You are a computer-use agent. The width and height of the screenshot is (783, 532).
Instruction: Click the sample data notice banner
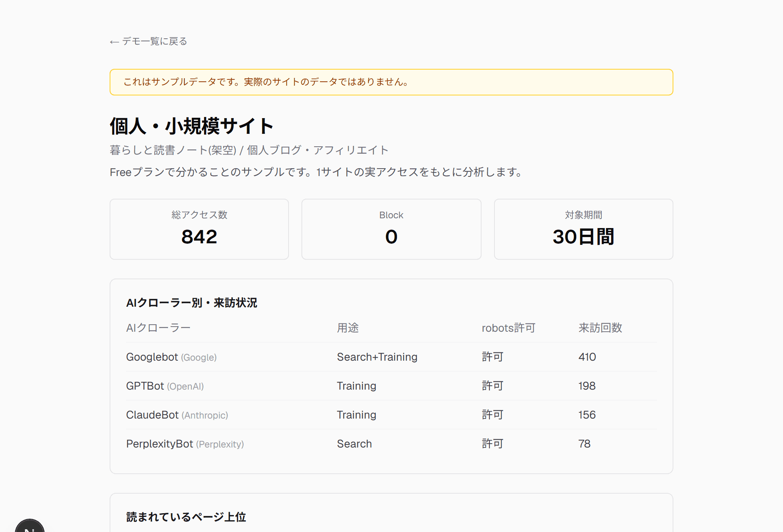[391, 82]
